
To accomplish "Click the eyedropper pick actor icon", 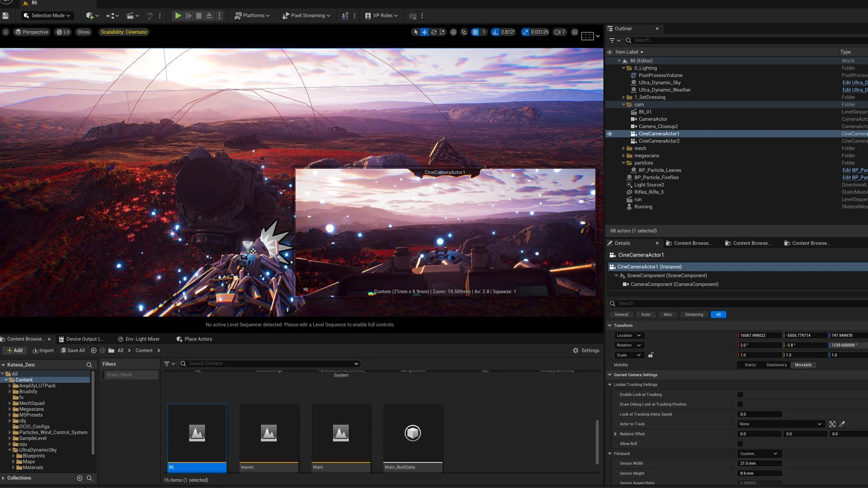I will click(x=842, y=424).
